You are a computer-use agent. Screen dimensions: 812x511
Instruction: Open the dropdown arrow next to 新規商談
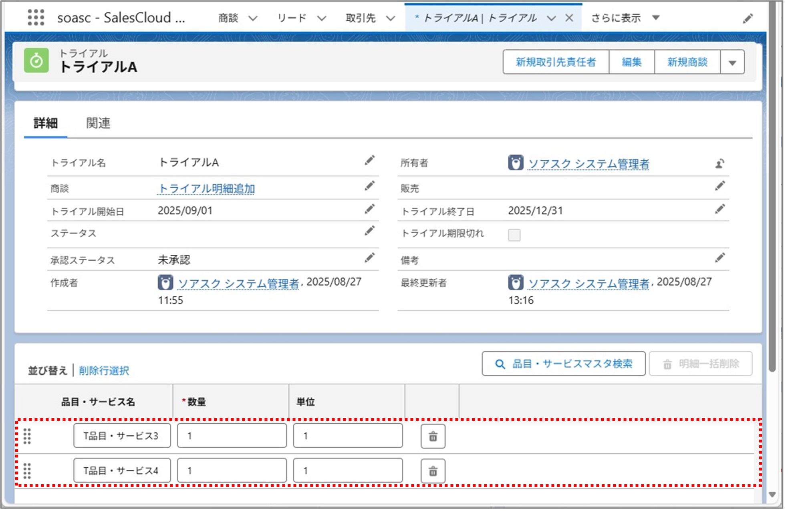coord(732,62)
